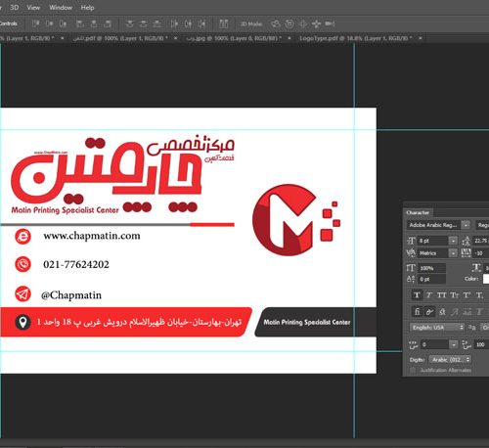The width and height of the screenshot is (489, 448).
Task: Click the leading icon in Character panel
Action: click(x=467, y=241)
